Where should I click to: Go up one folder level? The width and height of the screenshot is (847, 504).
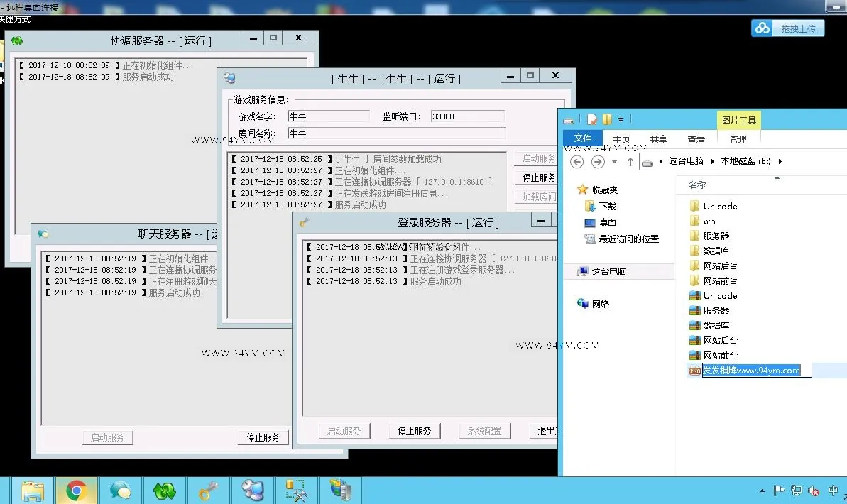[x=630, y=162]
